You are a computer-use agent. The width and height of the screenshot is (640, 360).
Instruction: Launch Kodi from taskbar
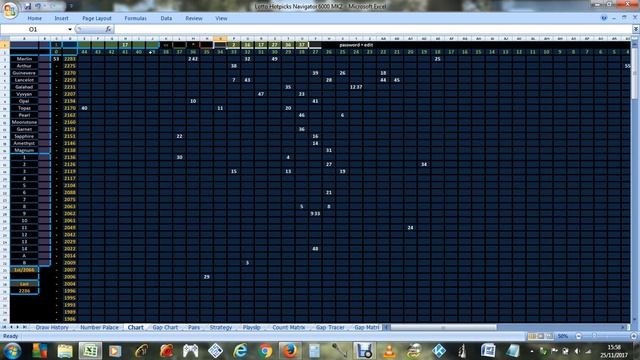pos(439,351)
